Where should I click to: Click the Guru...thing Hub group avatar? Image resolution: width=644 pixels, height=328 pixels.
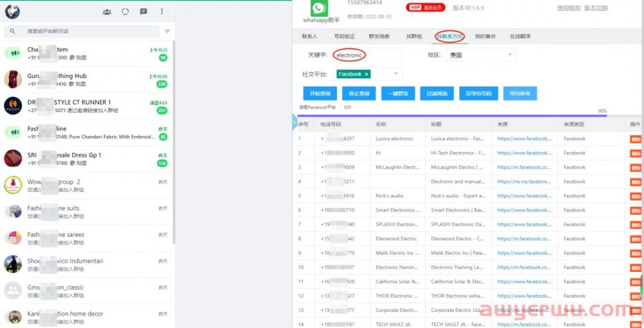13,79
